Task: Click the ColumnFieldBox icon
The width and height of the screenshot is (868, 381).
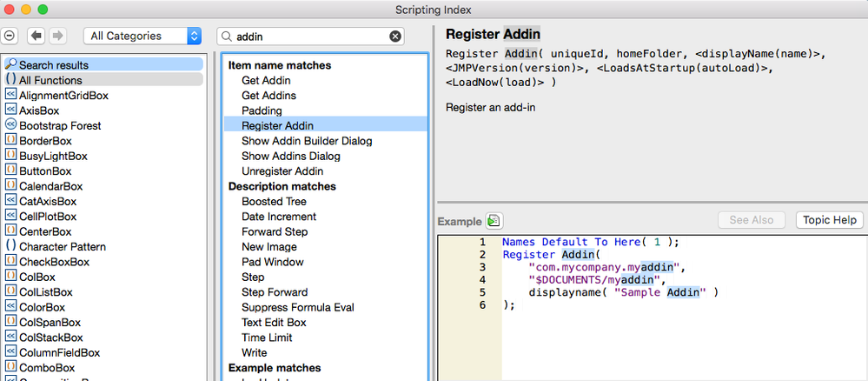Action: 10,351
